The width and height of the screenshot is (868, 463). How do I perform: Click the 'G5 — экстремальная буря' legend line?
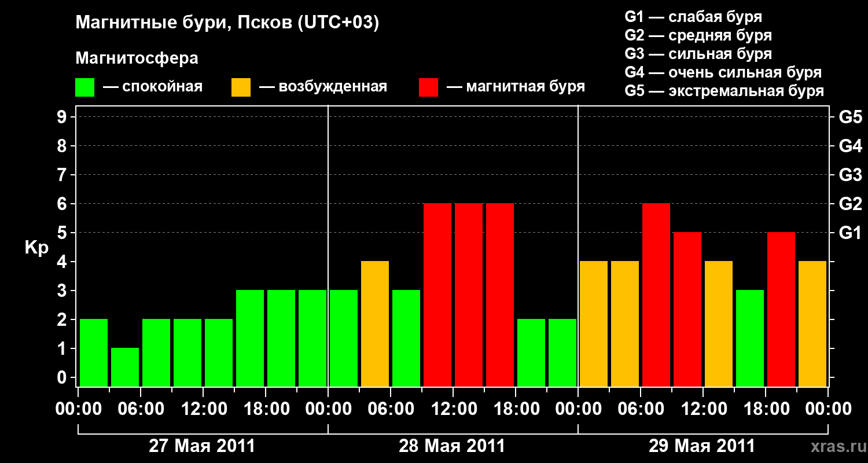(724, 91)
